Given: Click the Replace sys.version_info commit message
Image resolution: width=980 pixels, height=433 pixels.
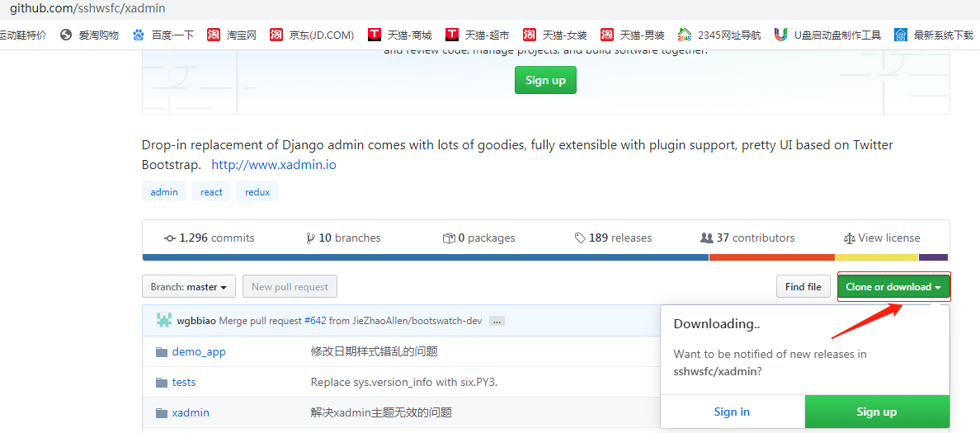Looking at the screenshot, I should pos(403,383).
